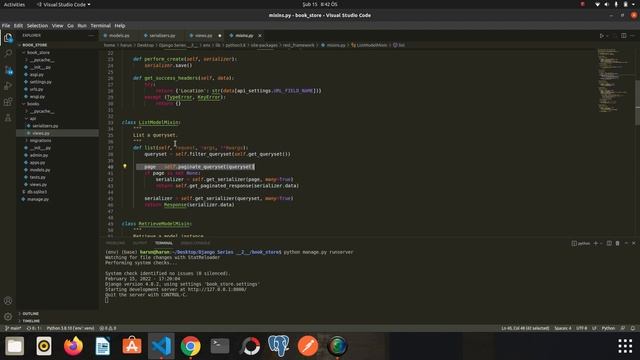This screenshot has height=360, width=640.
Task: Open pgAdmin elephant icon in dock
Action: 279,346
